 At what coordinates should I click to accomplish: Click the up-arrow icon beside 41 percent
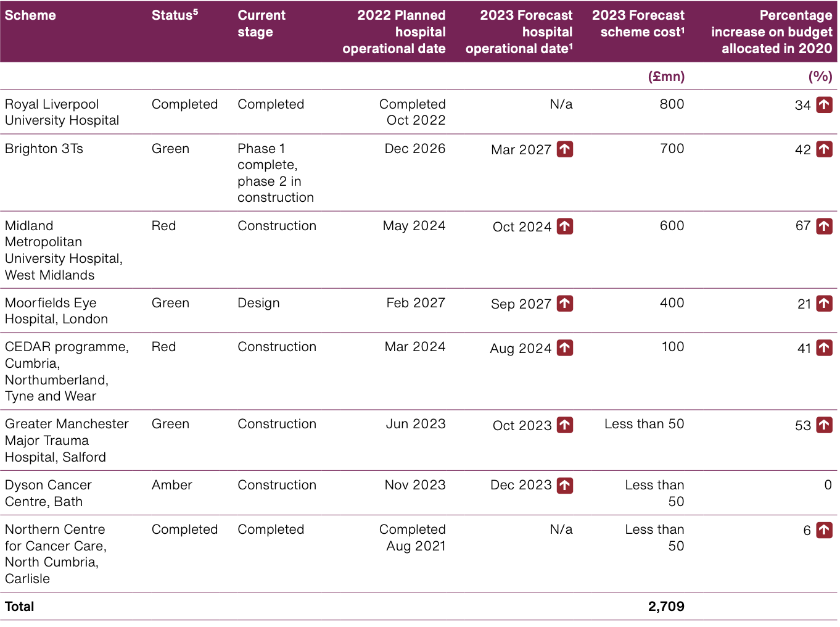tap(824, 348)
